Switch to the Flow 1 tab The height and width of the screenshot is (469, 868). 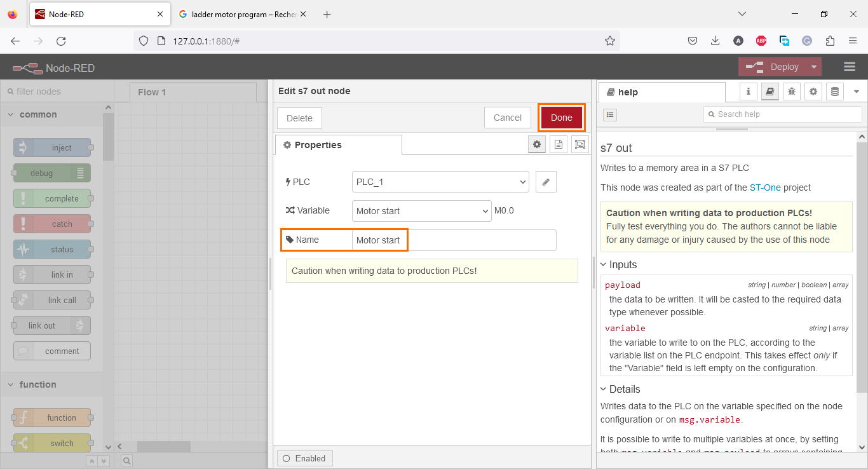pyautogui.click(x=153, y=92)
